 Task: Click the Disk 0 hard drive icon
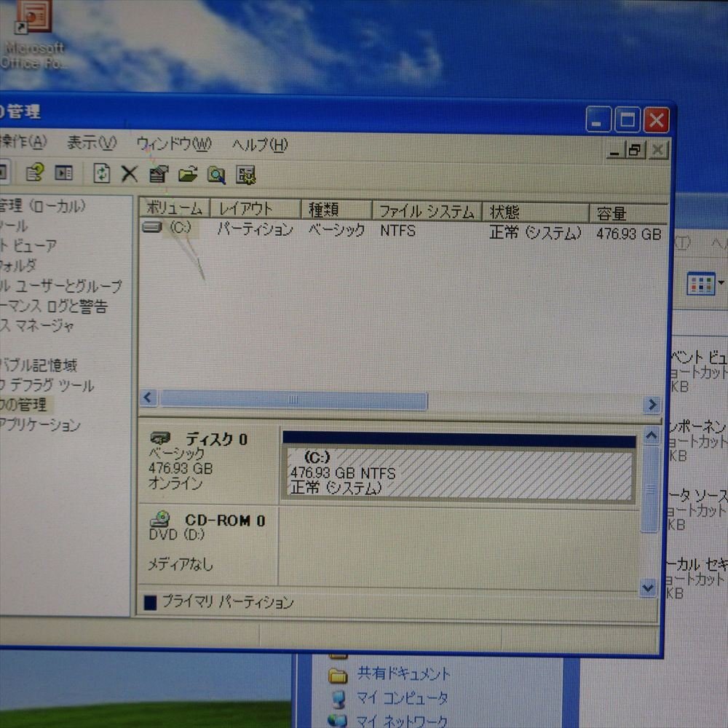click(160, 438)
